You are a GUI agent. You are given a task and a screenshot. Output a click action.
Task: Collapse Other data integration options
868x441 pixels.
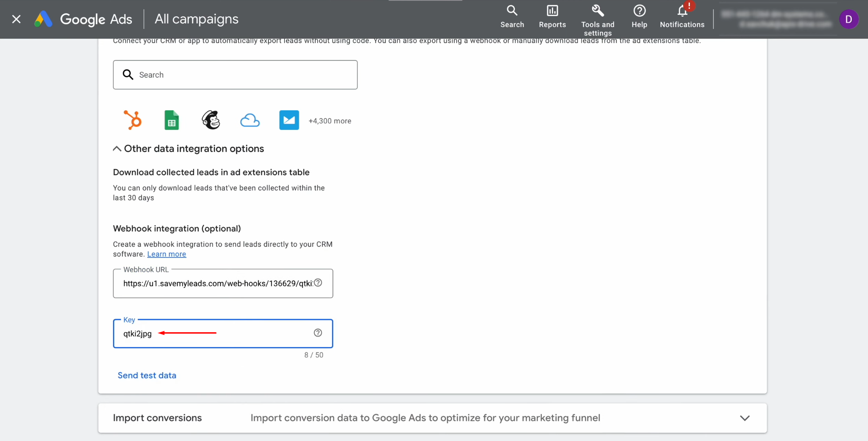coord(189,149)
